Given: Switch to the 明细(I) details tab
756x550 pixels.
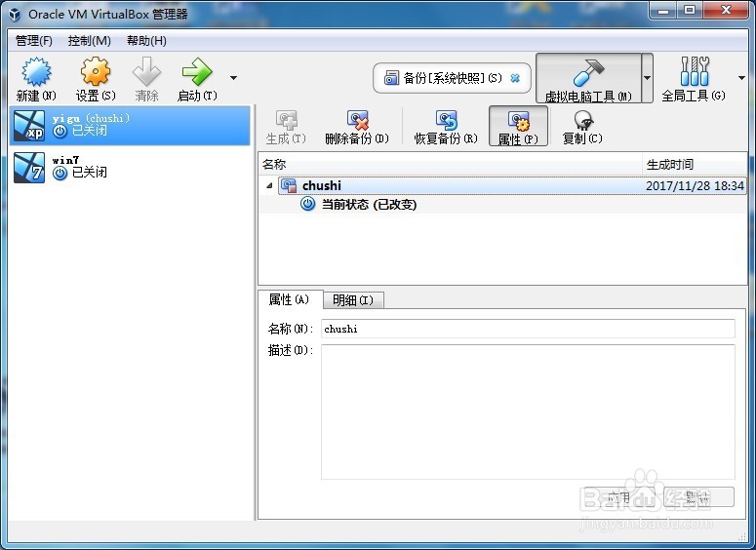Looking at the screenshot, I should pos(353,300).
